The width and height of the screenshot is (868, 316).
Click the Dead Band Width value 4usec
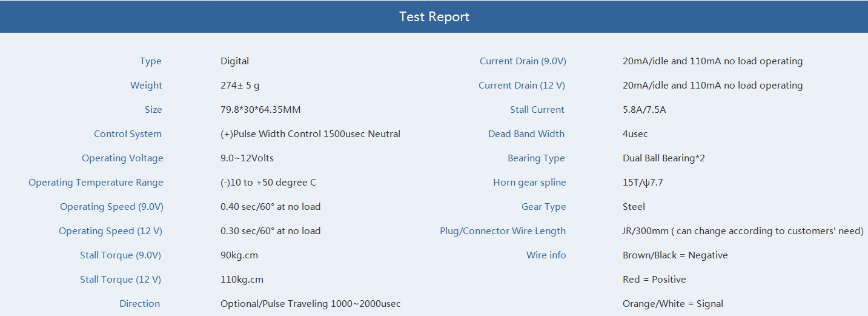click(x=635, y=134)
